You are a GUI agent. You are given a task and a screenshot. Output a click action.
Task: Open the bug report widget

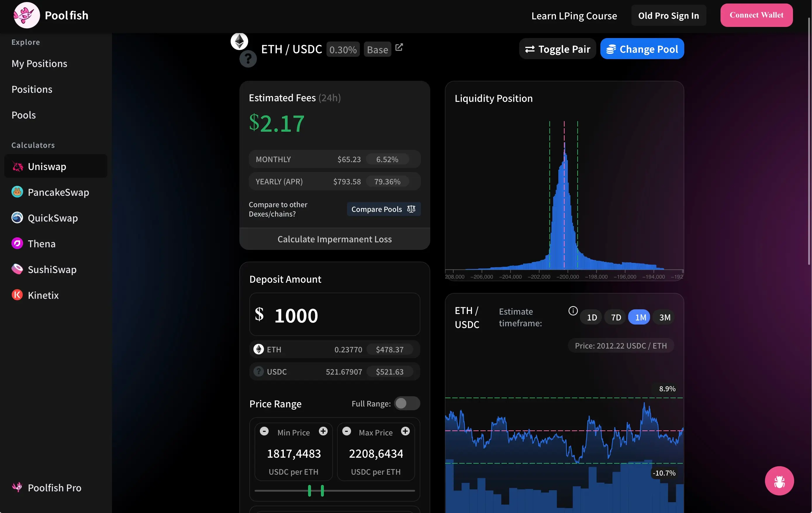coord(779,481)
